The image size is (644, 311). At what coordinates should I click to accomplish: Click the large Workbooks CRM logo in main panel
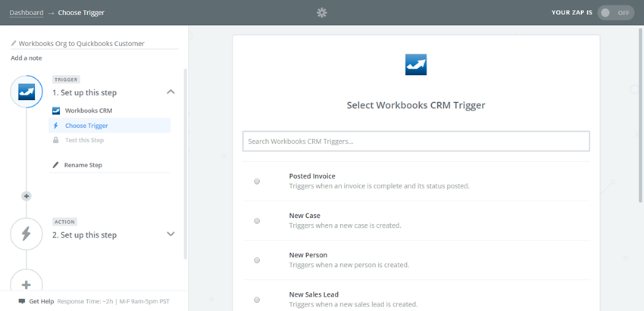[x=416, y=64]
